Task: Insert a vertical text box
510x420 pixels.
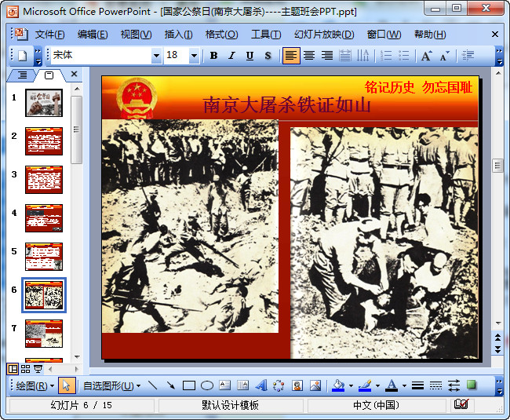Action: 243,385
